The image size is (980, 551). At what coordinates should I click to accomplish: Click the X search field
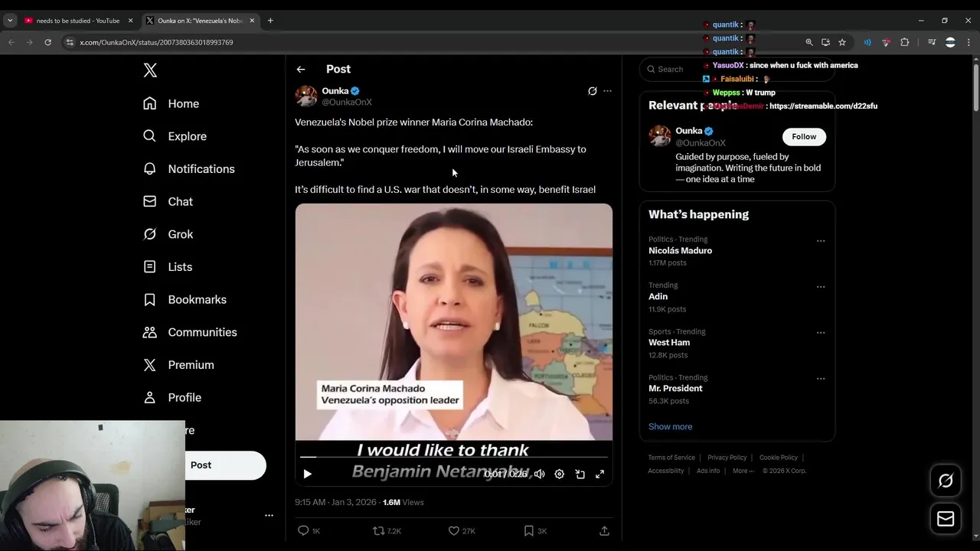737,70
